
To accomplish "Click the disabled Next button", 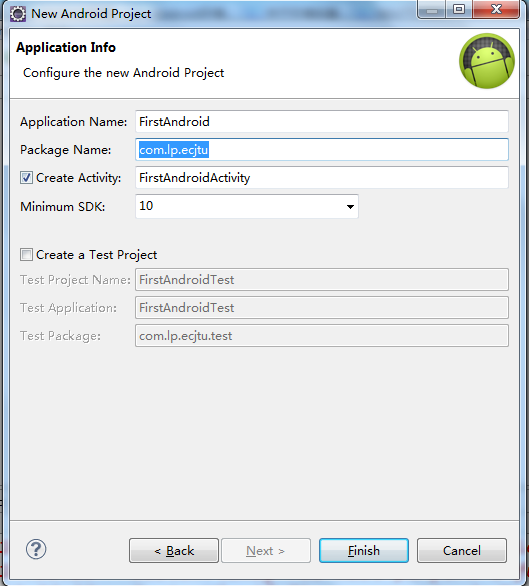I will [266, 550].
